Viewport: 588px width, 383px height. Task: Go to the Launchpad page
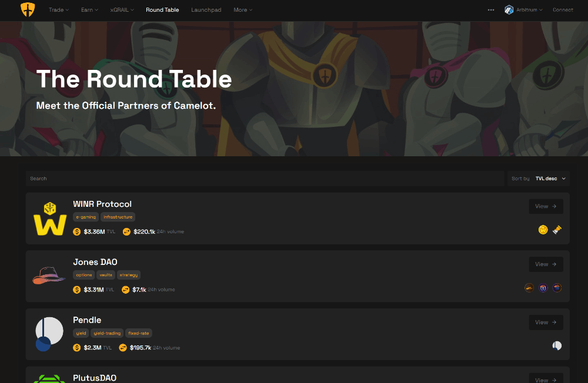pyautogui.click(x=206, y=10)
